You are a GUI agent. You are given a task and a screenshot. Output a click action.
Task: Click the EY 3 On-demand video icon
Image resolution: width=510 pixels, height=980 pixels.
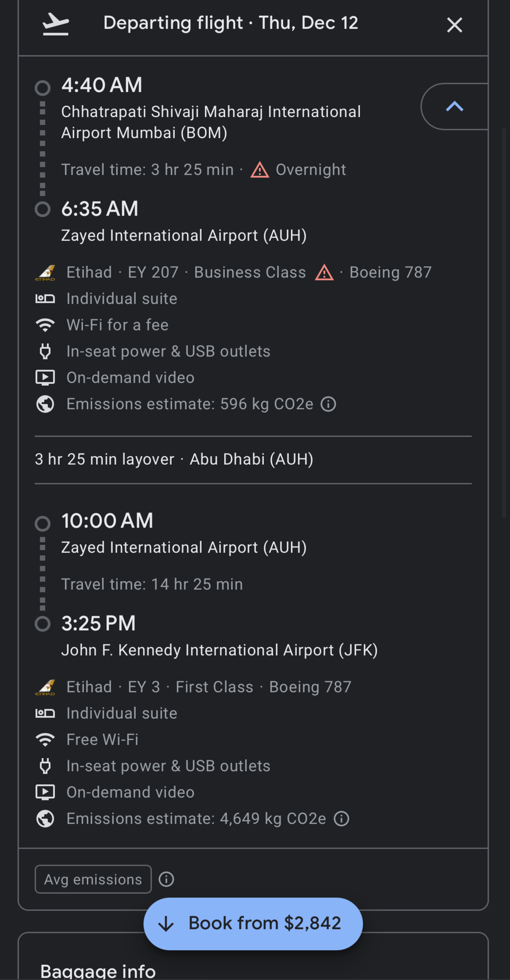click(x=45, y=792)
